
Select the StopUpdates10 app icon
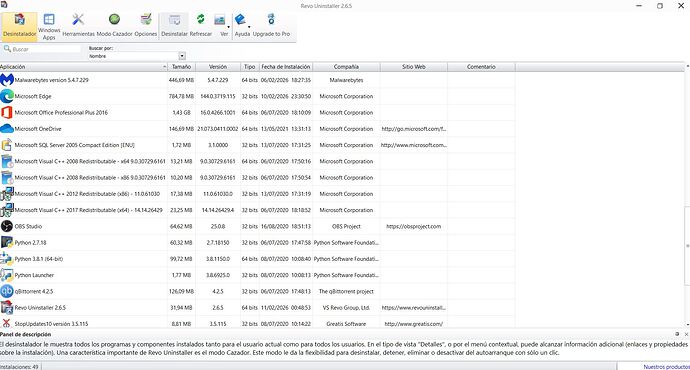click(x=7, y=323)
